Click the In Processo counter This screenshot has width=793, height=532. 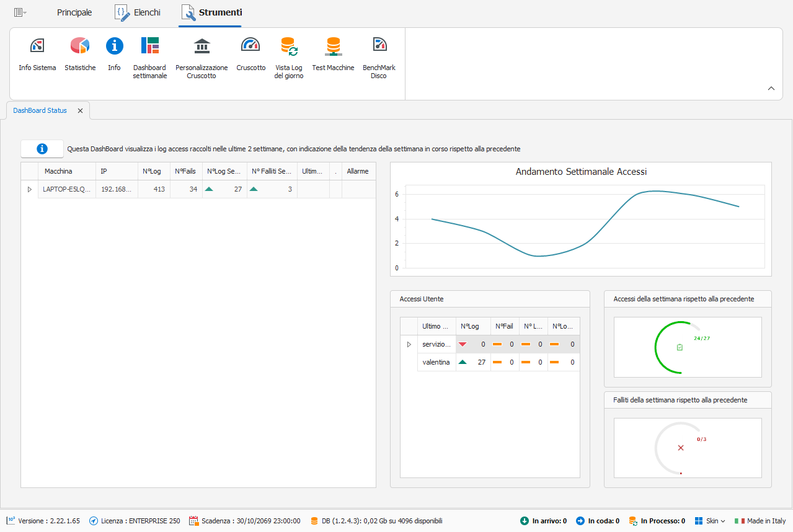coord(657,521)
